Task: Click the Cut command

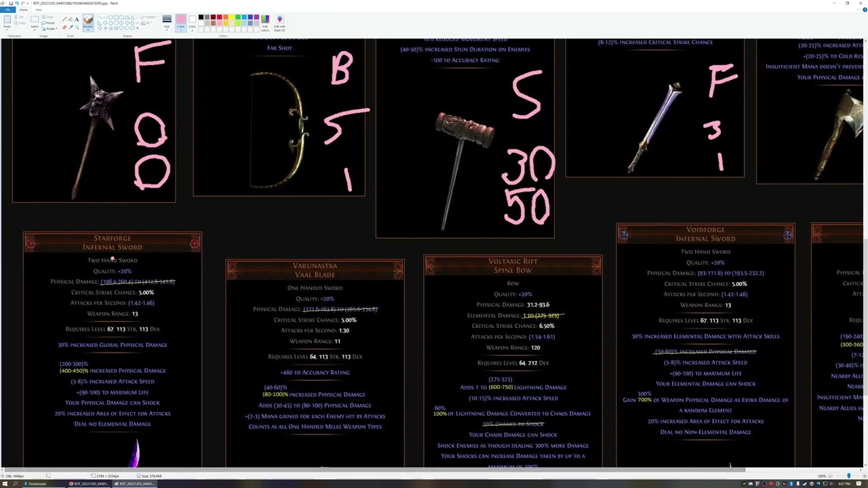Action: coord(19,17)
